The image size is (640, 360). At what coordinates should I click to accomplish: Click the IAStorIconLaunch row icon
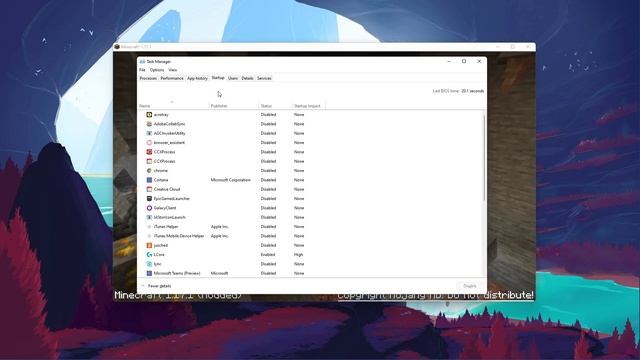click(x=149, y=217)
